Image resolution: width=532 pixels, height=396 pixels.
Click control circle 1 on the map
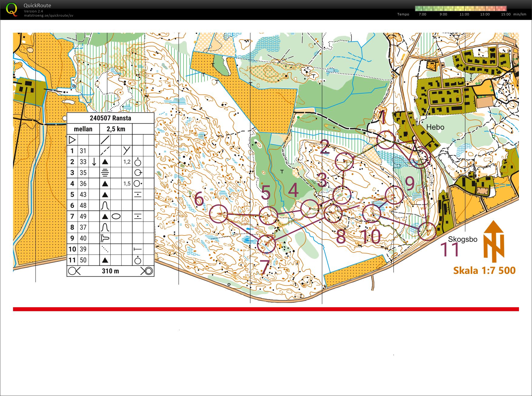[386, 140]
